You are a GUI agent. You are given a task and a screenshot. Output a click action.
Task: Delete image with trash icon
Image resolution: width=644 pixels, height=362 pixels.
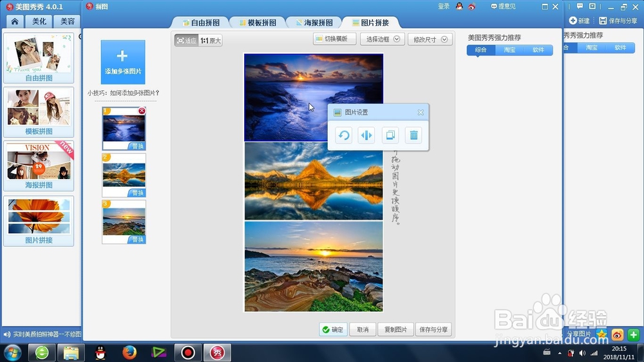pyautogui.click(x=413, y=135)
